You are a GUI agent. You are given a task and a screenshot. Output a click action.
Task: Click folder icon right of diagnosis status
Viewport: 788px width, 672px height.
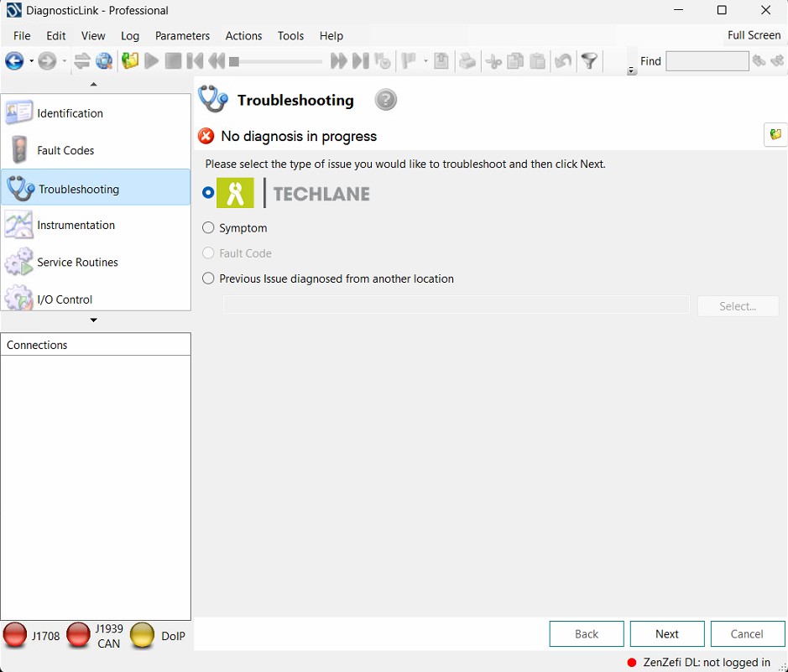775,134
